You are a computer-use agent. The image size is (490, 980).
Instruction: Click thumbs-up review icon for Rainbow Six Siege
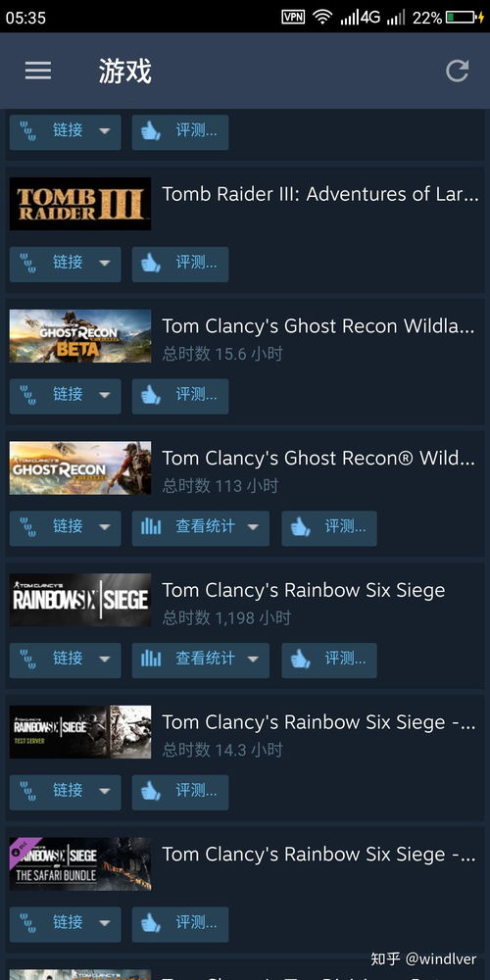coord(301,659)
